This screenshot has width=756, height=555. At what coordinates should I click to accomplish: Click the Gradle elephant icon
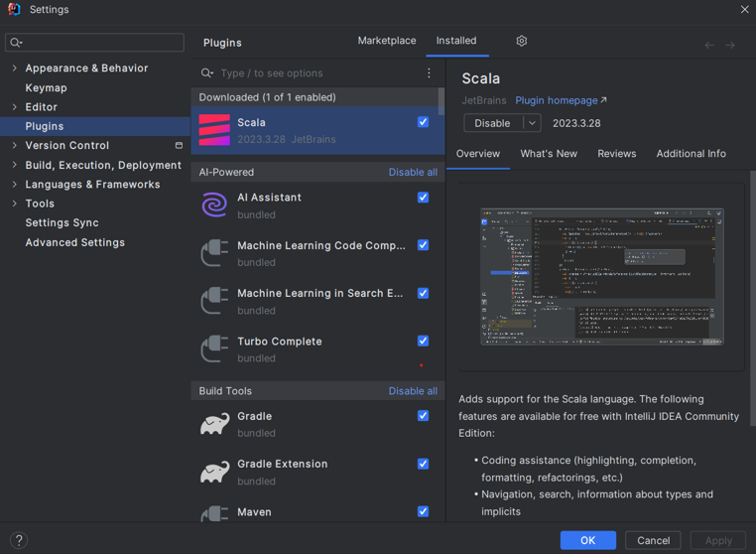click(215, 424)
